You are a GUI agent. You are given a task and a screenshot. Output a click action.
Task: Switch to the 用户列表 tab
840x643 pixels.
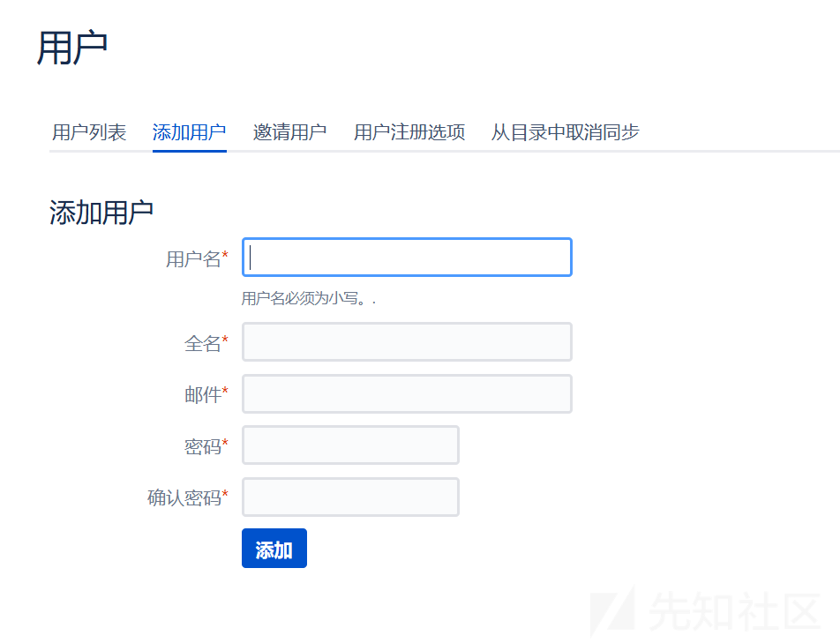point(89,131)
